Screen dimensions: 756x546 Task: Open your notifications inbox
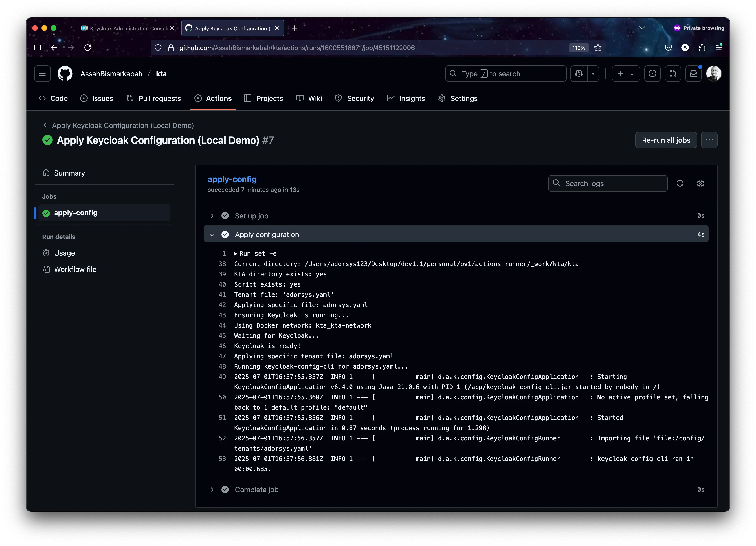[693, 73]
